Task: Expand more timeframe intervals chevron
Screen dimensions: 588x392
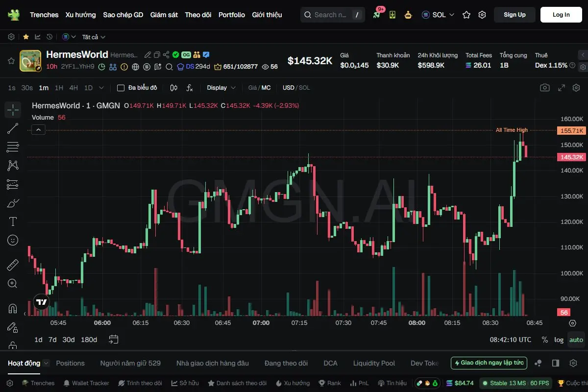Action: tap(101, 88)
